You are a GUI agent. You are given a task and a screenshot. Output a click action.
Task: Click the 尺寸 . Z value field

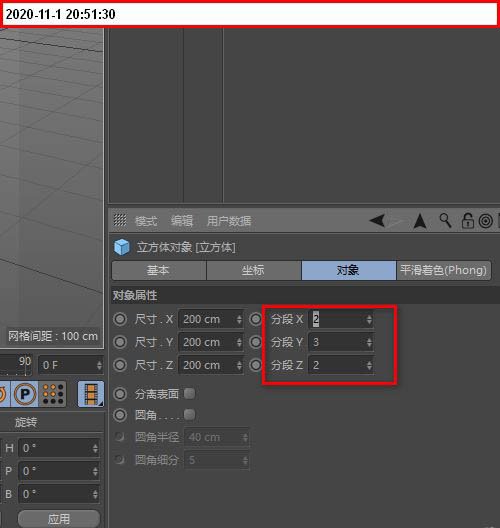click(x=211, y=365)
